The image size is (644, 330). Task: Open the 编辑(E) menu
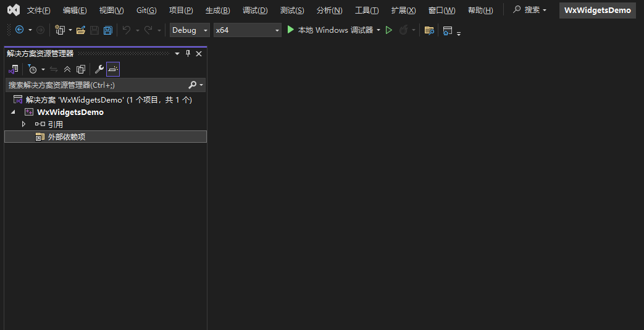pyautogui.click(x=75, y=11)
